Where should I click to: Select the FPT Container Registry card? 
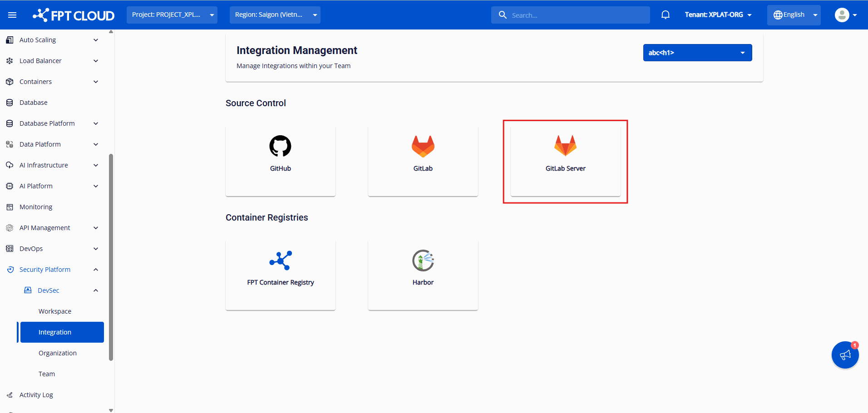[x=281, y=275]
